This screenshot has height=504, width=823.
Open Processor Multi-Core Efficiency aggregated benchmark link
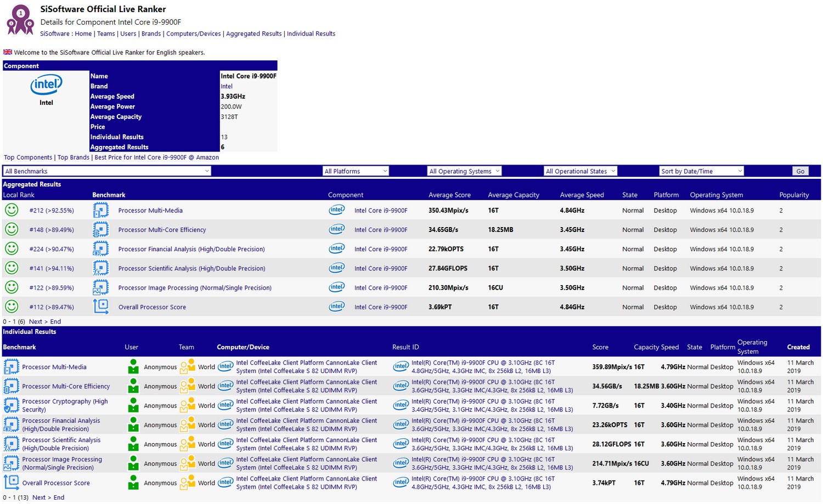(x=162, y=230)
